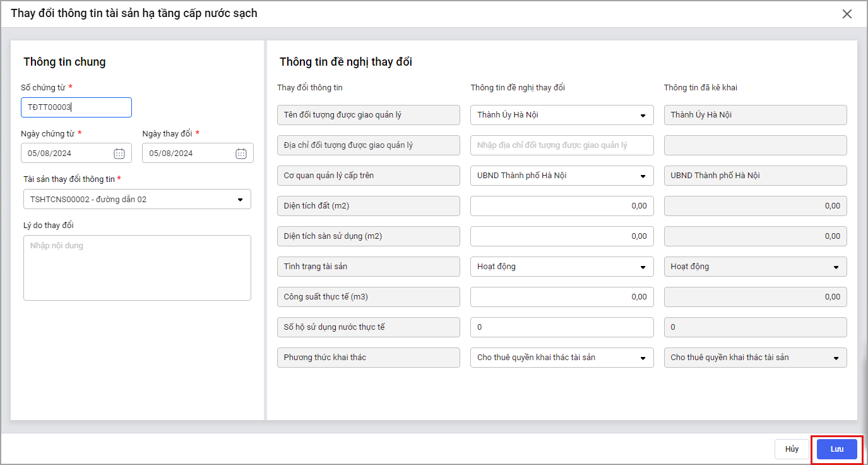Click the Ngày thay đổi date field
Screen dimensions: 868x465
188,154
